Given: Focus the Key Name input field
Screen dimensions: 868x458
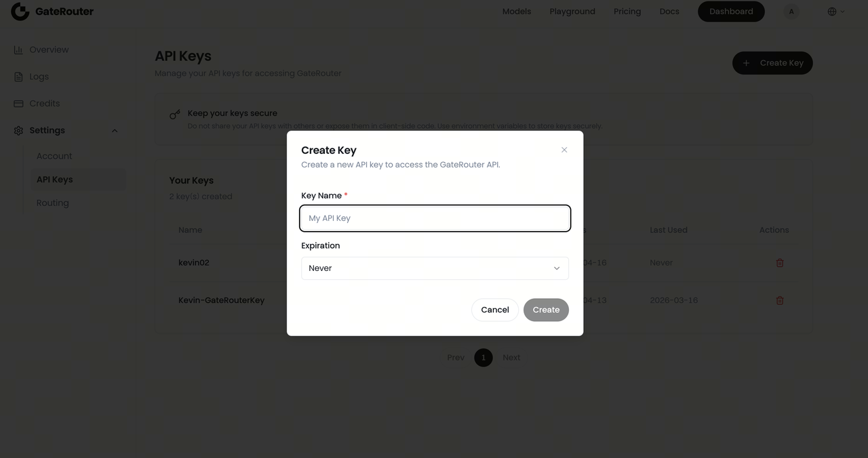Looking at the screenshot, I should [x=435, y=218].
